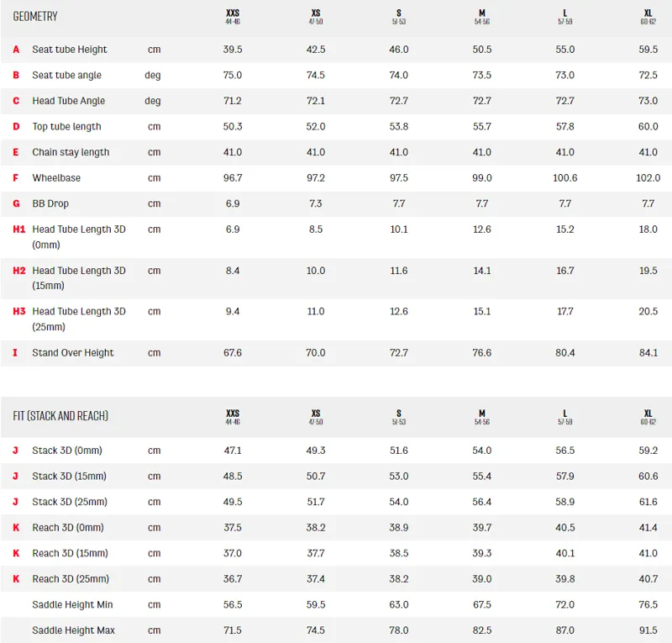The height and width of the screenshot is (643, 672).
Task: Click the Seat tube Height row label
Action: tap(70, 50)
